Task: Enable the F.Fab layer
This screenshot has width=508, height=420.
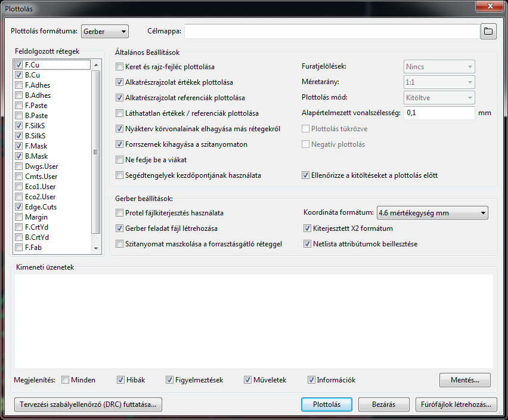Action: pyautogui.click(x=19, y=247)
